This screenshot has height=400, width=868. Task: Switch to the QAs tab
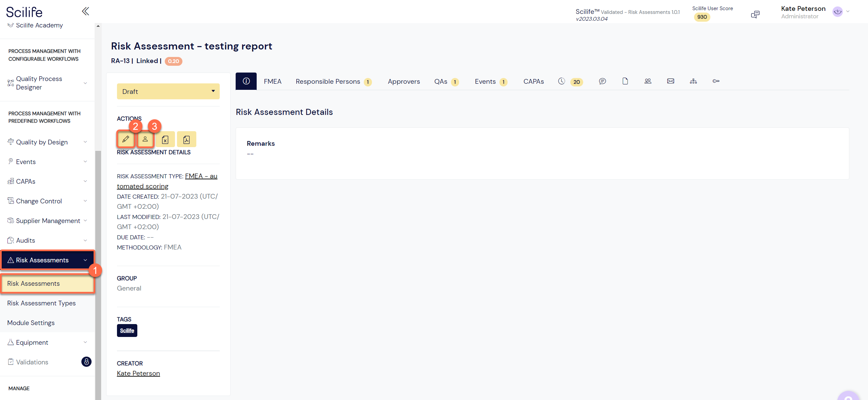(x=446, y=81)
